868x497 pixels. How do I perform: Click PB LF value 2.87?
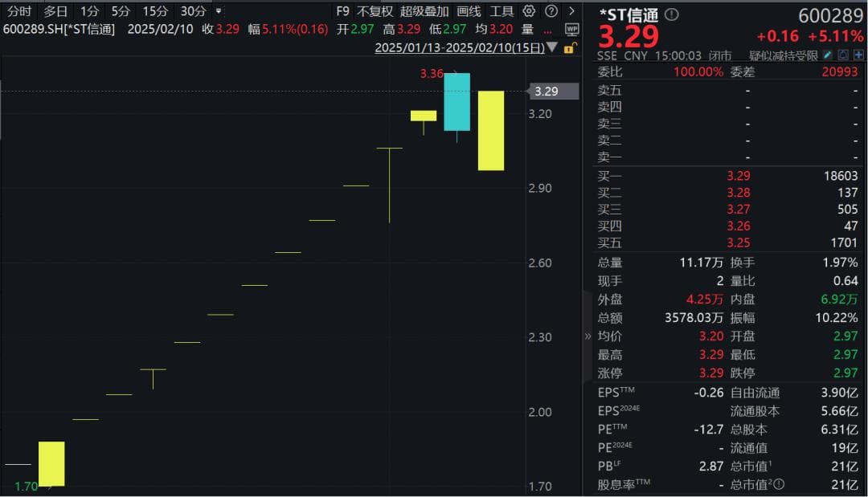pyautogui.click(x=710, y=466)
